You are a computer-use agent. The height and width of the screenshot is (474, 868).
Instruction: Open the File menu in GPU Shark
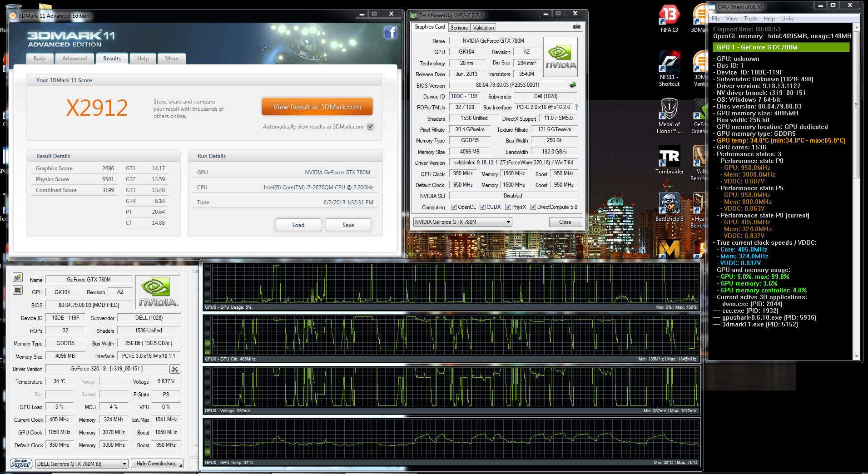pyautogui.click(x=716, y=19)
